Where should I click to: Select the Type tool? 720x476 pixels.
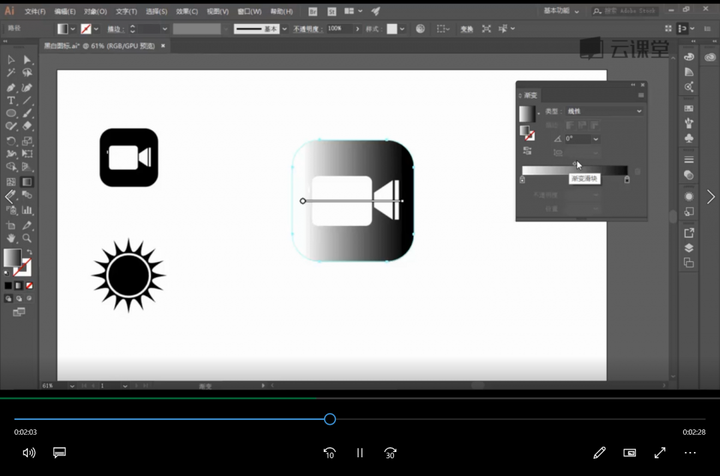[x=11, y=100]
